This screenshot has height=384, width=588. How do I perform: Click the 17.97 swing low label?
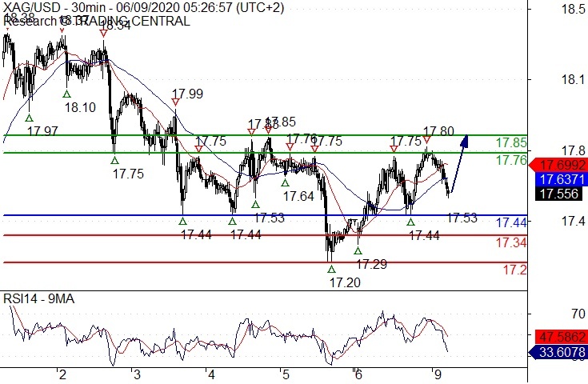click(42, 131)
